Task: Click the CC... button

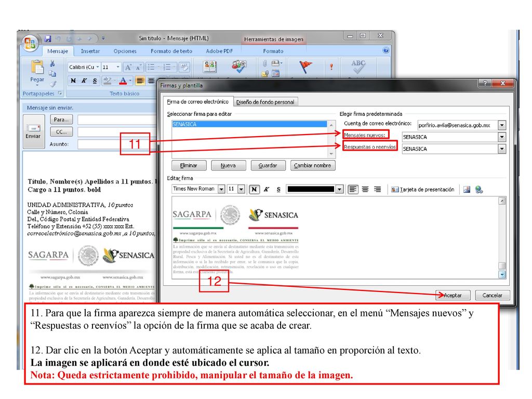Action: [x=61, y=131]
